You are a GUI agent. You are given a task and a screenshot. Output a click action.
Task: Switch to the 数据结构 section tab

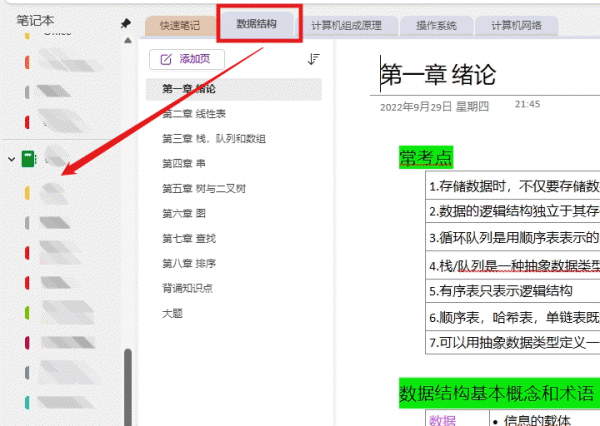256,24
